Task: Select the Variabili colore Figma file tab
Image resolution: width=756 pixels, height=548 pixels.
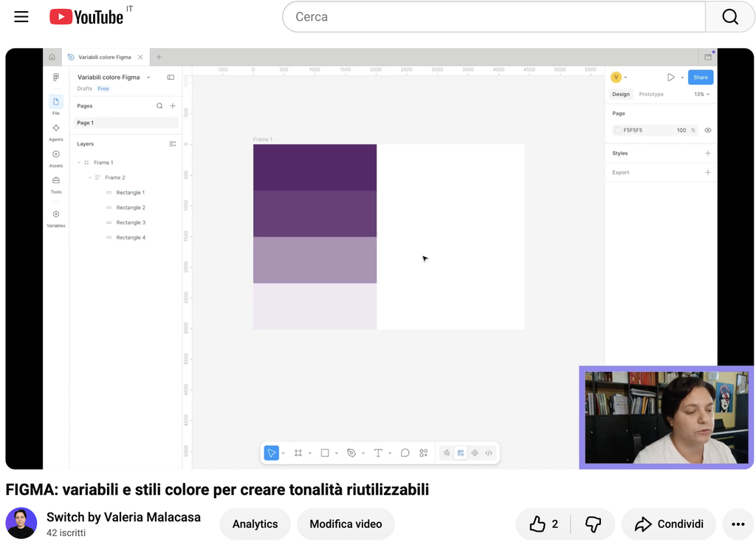Action: tap(105, 57)
